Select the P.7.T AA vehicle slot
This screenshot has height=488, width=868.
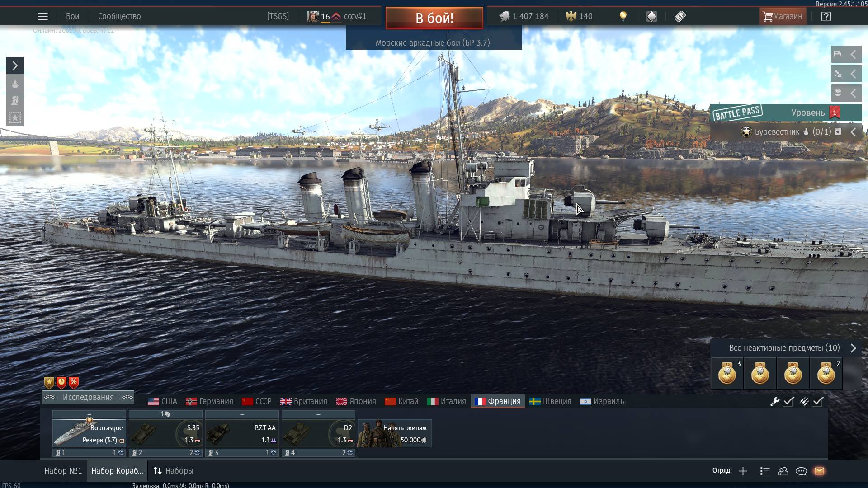tap(242, 433)
